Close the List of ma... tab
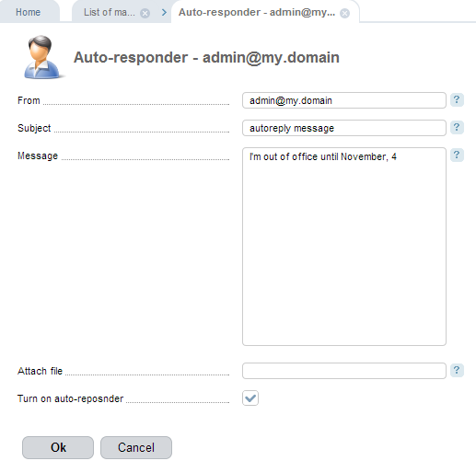Image resolution: width=476 pixels, height=461 pixels. [x=145, y=13]
